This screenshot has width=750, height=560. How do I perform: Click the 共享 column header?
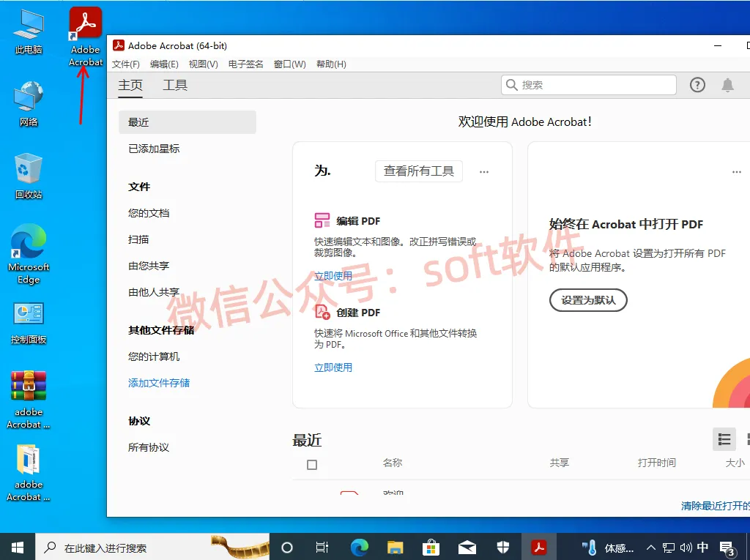(x=559, y=463)
